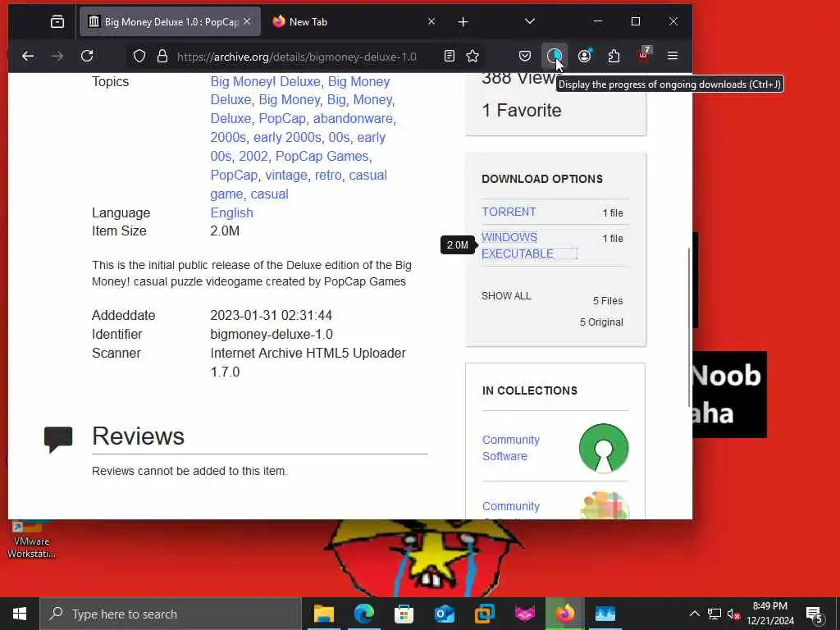Click the Addeddate value 2023-01-31 02:31:44
Image resolution: width=840 pixels, height=630 pixels.
pos(271,315)
